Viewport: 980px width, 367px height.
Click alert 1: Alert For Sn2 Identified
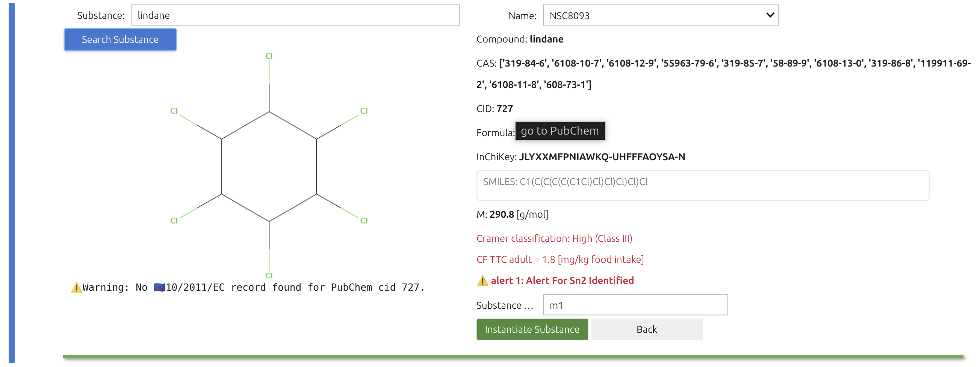[x=562, y=281]
